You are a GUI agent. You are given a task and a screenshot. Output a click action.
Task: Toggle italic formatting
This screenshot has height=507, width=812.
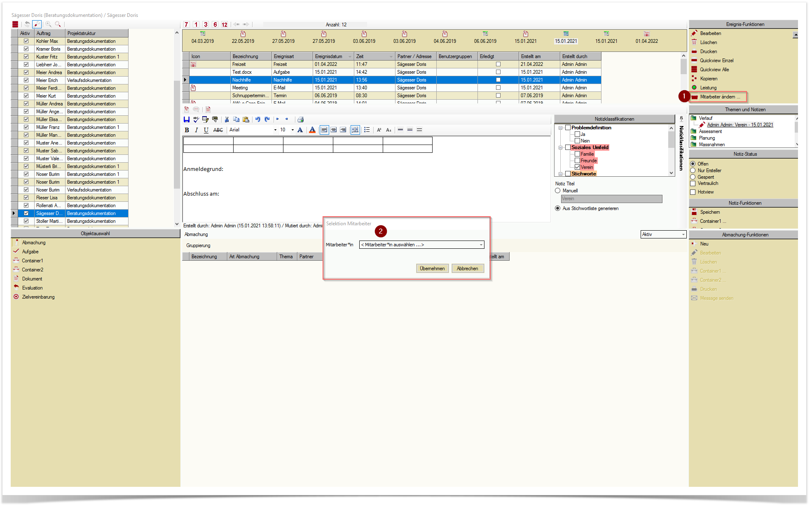coord(196,130)
